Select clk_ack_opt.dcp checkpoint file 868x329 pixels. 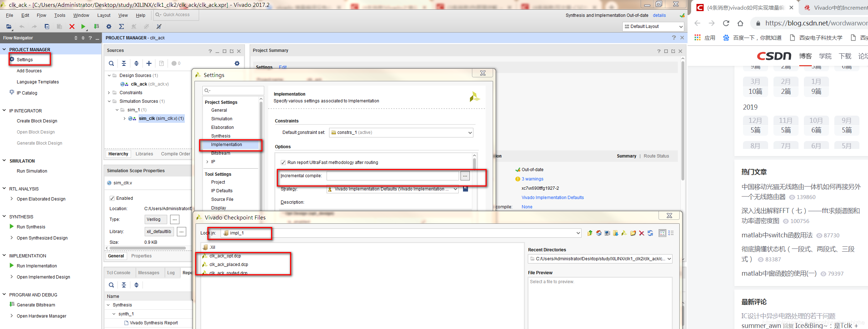(x=225, y=256)
